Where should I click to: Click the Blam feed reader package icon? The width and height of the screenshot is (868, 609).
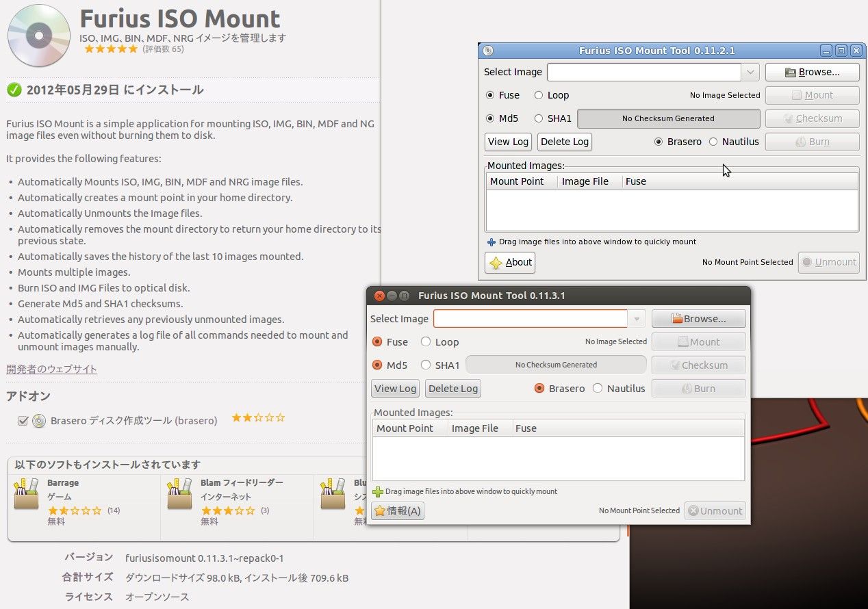(179, 494)
